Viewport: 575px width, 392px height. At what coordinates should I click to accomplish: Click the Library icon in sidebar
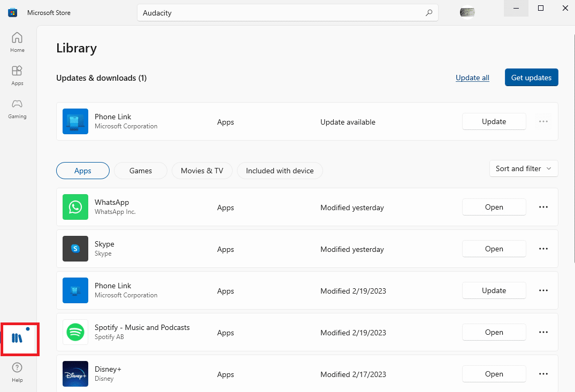[x=18, y=338]
